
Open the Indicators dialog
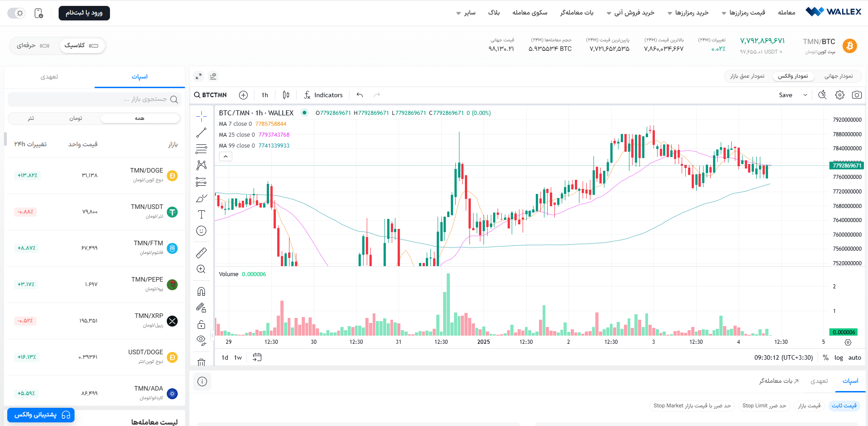[x=323, y=95]
